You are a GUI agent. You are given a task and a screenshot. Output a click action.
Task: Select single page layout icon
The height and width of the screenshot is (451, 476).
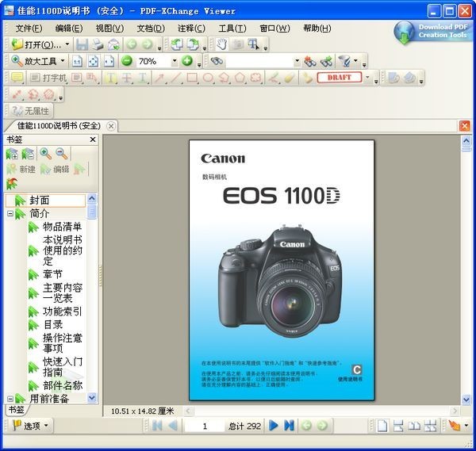(x=382, y=426)
